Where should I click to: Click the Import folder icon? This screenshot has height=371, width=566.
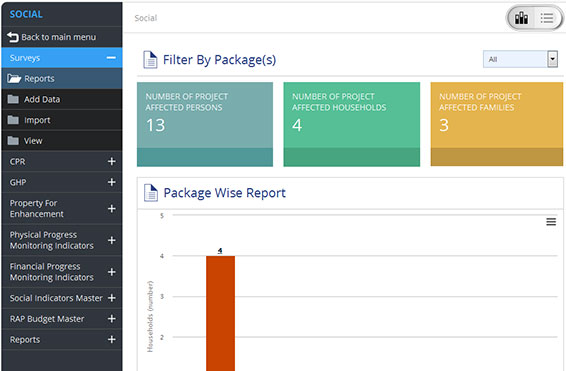coord(13,120)
